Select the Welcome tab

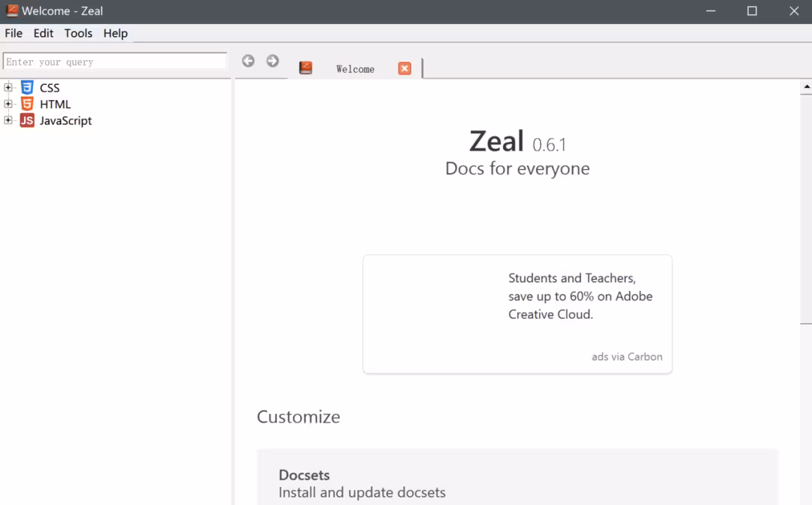point(355,69)
